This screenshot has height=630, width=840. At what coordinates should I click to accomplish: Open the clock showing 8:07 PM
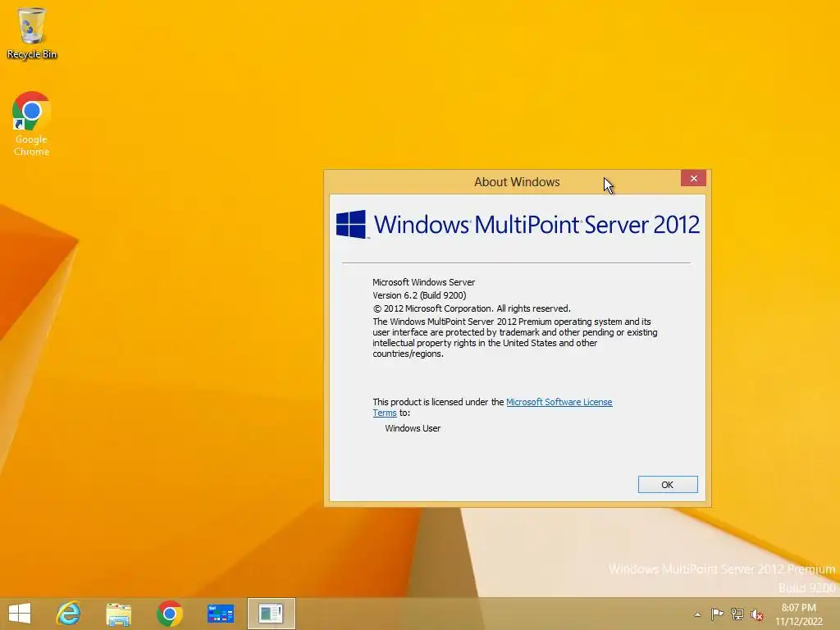coord(798,614)
